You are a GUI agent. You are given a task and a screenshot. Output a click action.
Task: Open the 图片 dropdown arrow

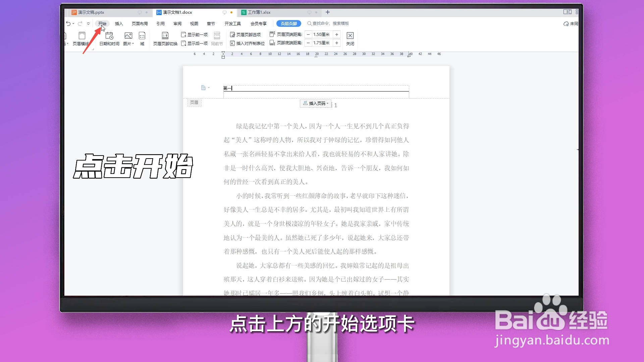point(133,43)
